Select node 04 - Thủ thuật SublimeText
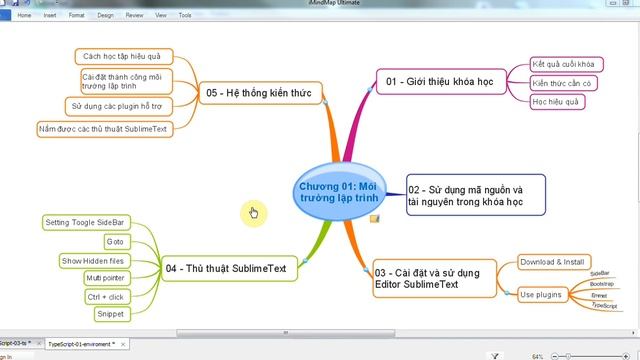640x360 pixels. (x=229, y=268)
